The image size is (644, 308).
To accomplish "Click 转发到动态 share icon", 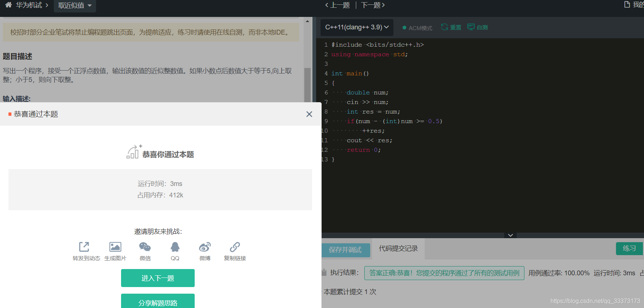I will pyautogui.click(x=84, y=247).
